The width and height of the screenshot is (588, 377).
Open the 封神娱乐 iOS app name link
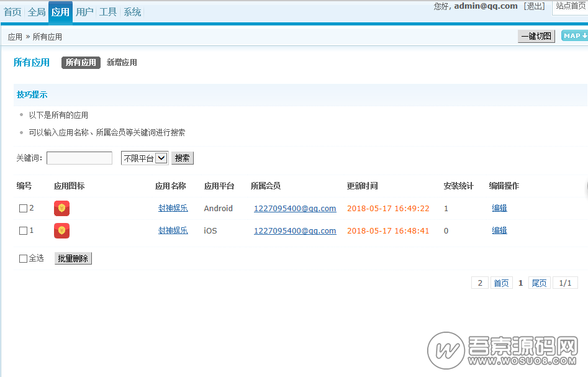(x=173, y=230)
